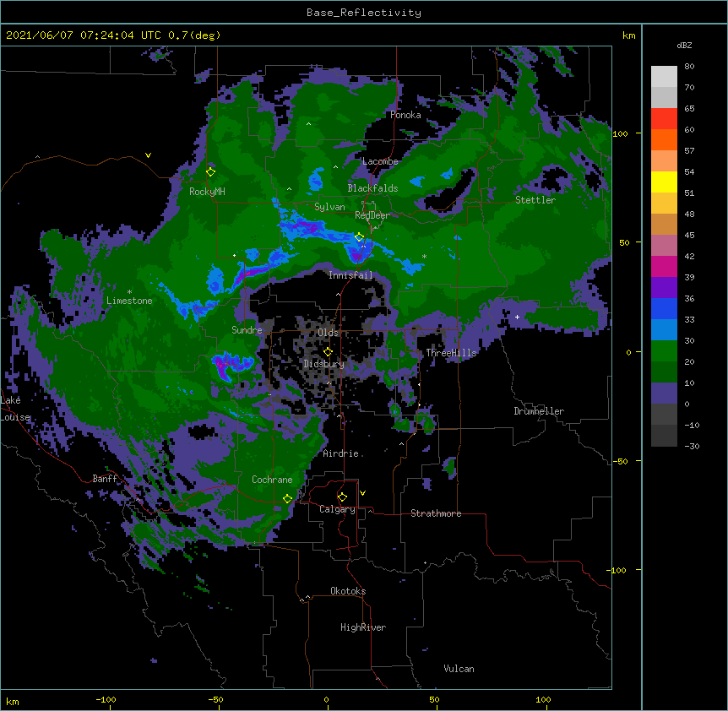This screenshot has width=728, height=711.
Task: Click the dBZ legend heading
Action: point(684,46)
